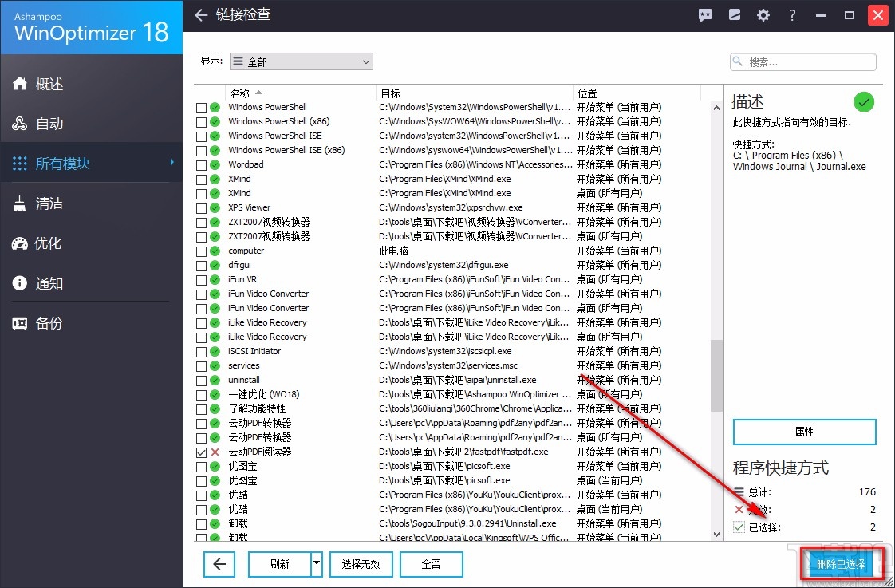
Task: Click the status icon of 一键优化 (WO18)
Action: click(215, 394)
